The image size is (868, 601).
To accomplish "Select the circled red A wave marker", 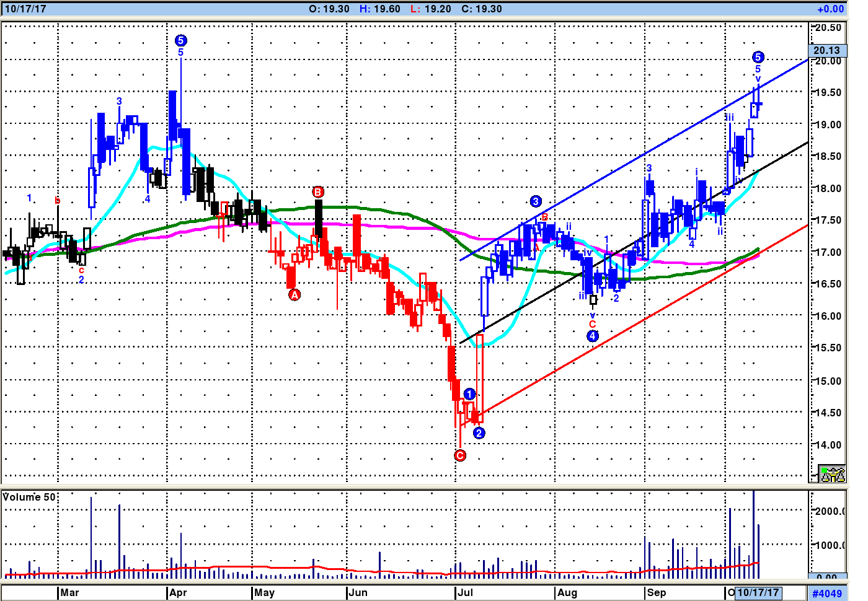I will click(x=294, y=295).
